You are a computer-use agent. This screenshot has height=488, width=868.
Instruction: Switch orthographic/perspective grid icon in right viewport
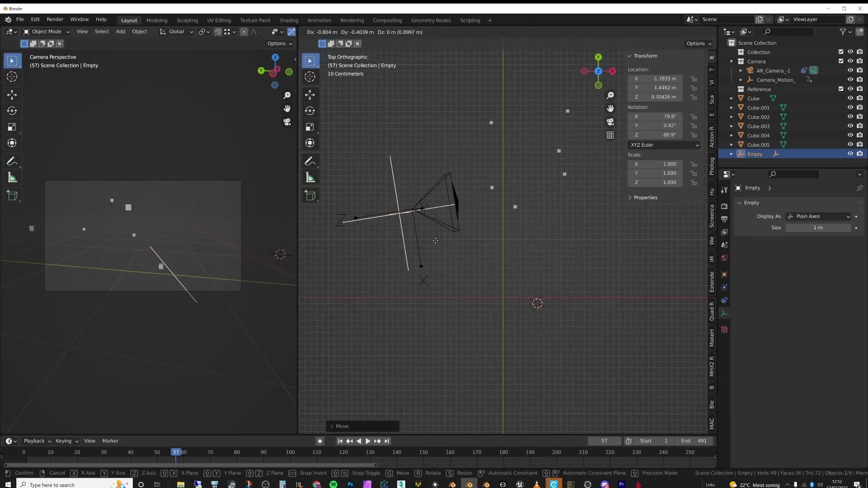point(610,135)
